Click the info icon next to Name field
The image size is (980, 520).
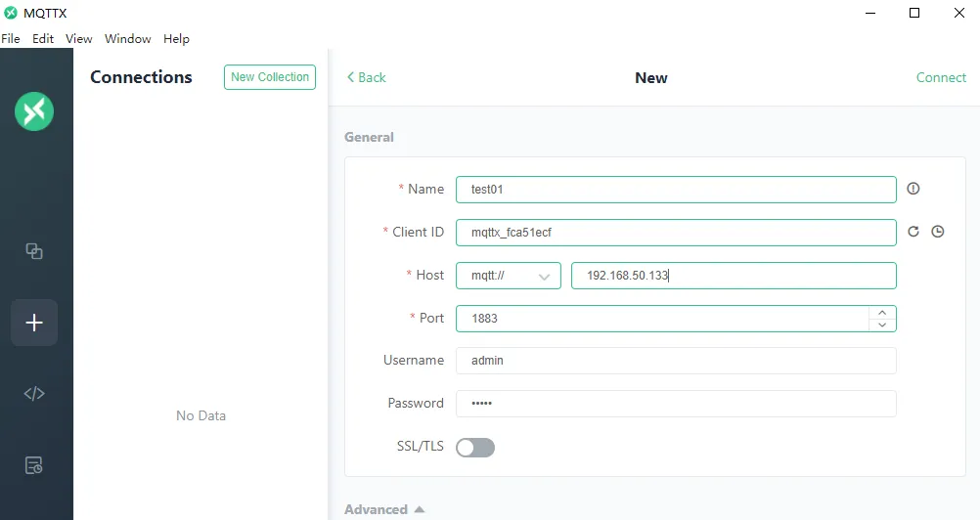(913, 189)
